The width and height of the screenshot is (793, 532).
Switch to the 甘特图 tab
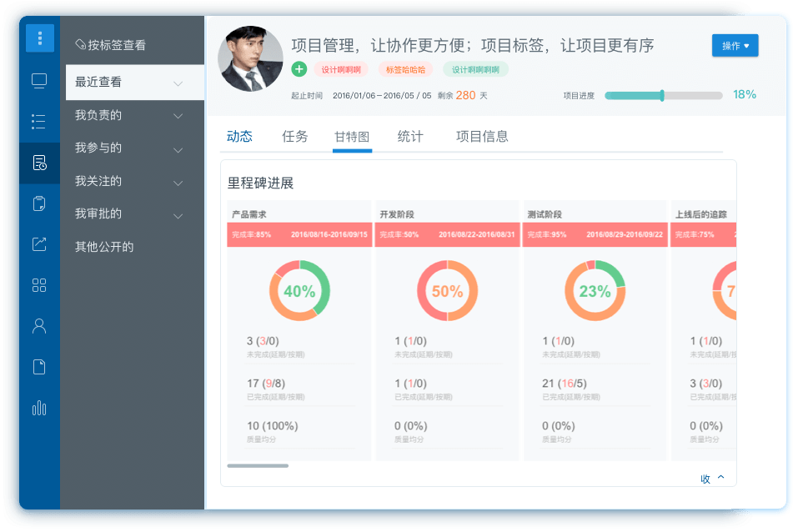(x=352, y=137)
